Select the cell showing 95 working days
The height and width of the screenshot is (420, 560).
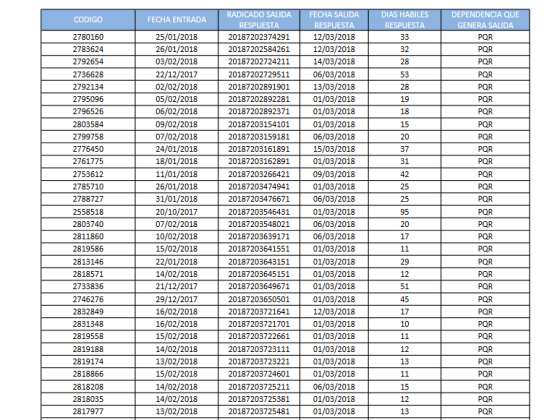point(405,212)
